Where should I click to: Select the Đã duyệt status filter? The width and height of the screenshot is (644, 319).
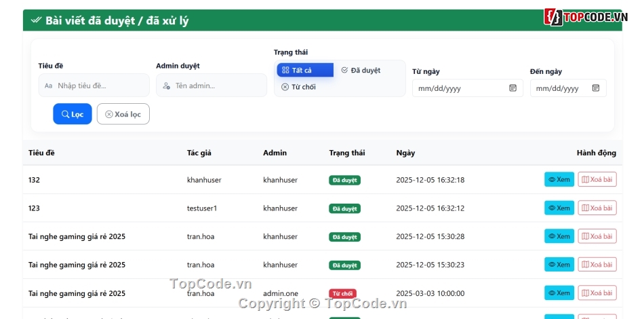pyautogui.click(x=361, y=71)
